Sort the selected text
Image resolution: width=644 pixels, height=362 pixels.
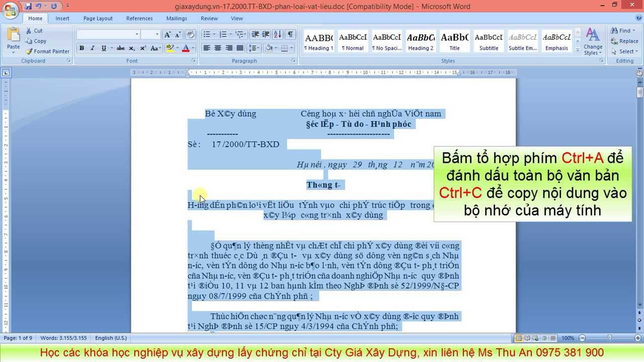click(278, 34)
